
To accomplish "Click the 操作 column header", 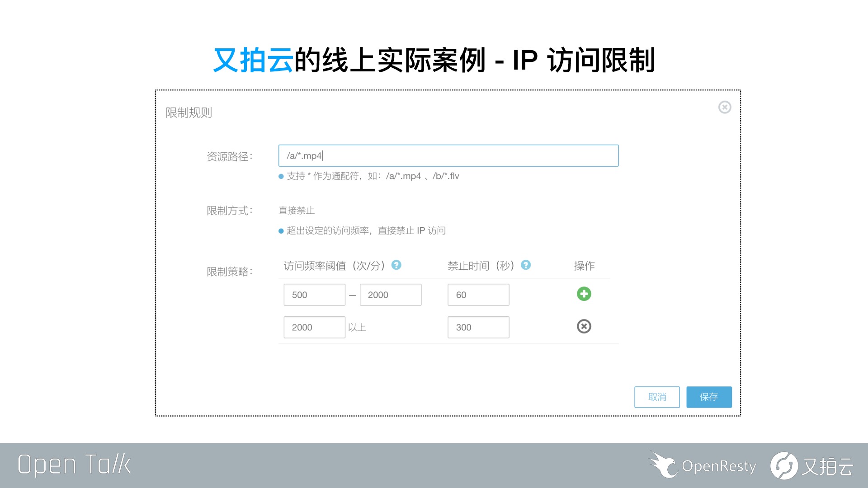I will coord(584,266).
